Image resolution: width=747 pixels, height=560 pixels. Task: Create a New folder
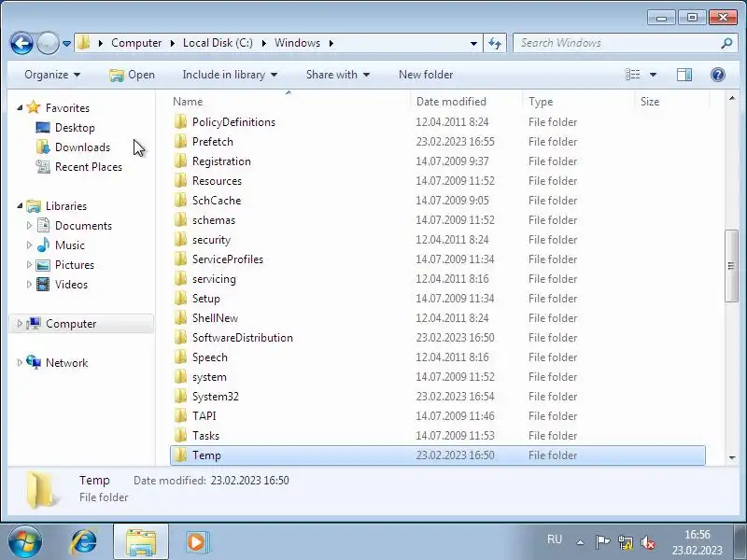(x=426, y=75)
